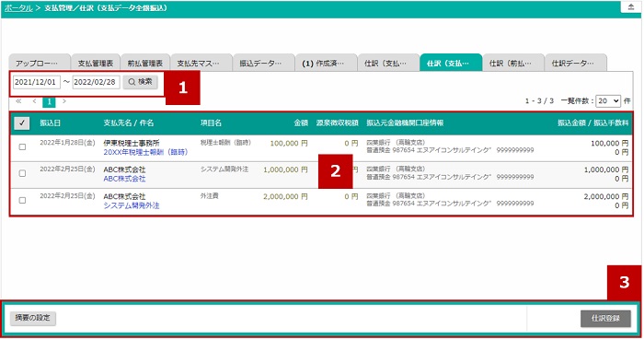
Task: Click the collapse icon in the header bar
Action: click(631, 7)
